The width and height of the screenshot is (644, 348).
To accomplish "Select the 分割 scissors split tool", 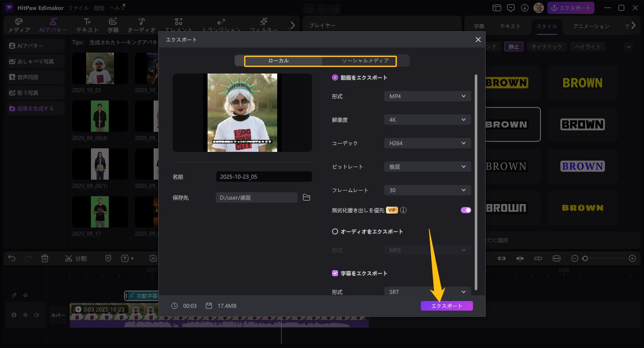I will (76, 258).
